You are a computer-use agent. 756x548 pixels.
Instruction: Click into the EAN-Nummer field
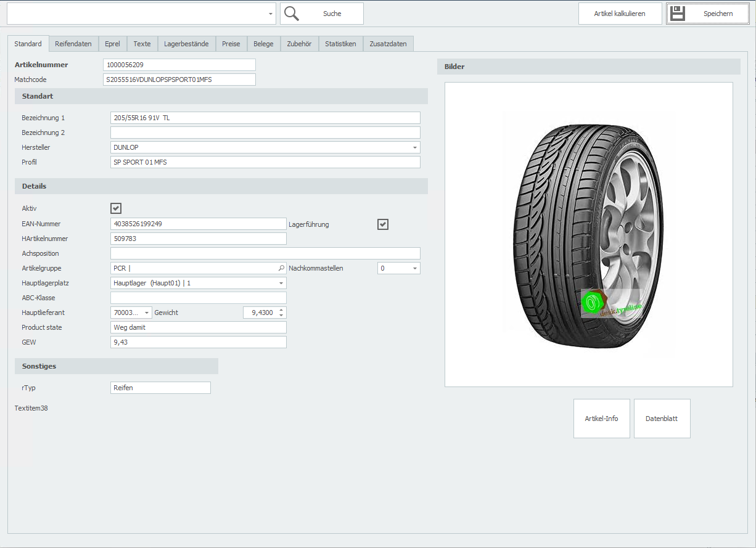pyautogui.click(x=198, y=224)
